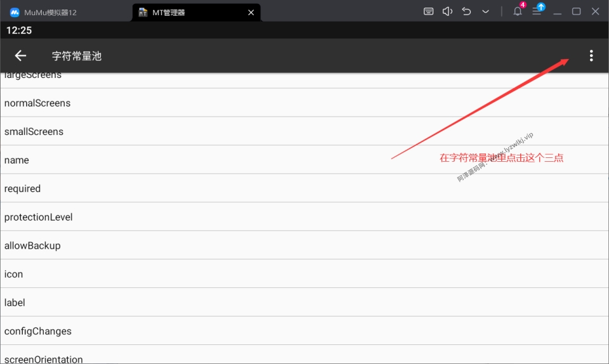This screenshot has height=364, width=609.
Task: Click the emulator rotate/back arrow icon
Action: point(466,11)
